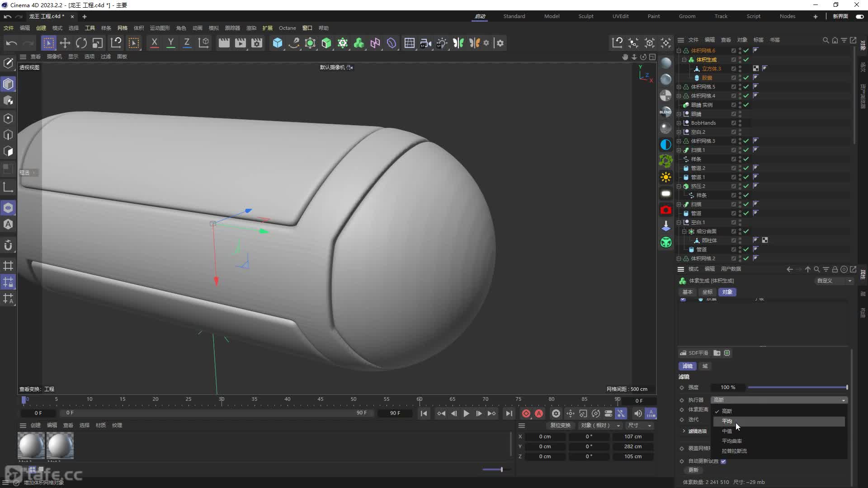The height and width of the screenshot is (488, 868).
Task: Open the spline pen tool
Action: [x=294, y=43]
